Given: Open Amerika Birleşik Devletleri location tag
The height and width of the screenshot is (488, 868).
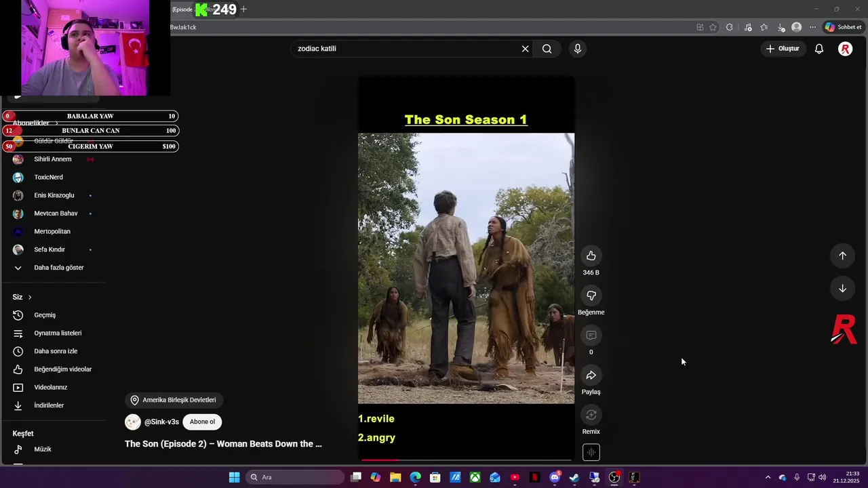Looking at the screenshot, I should point(174,400).
